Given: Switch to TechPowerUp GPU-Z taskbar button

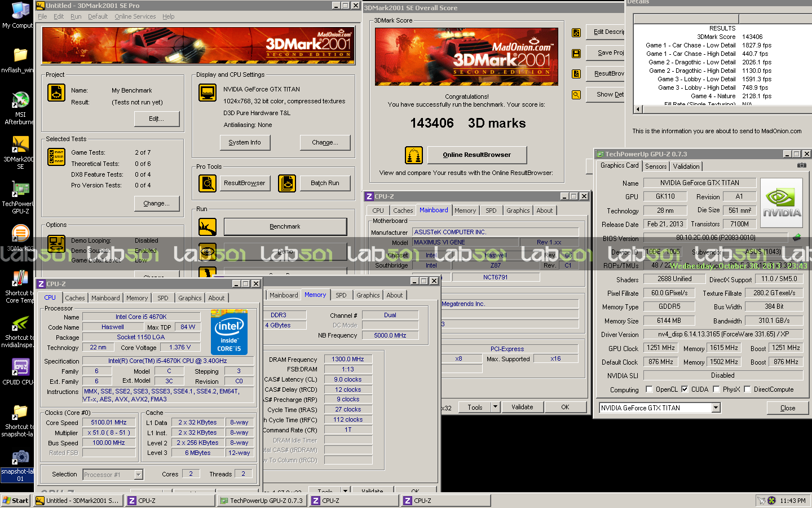Looking at the screenshot, I should (262, 501).
